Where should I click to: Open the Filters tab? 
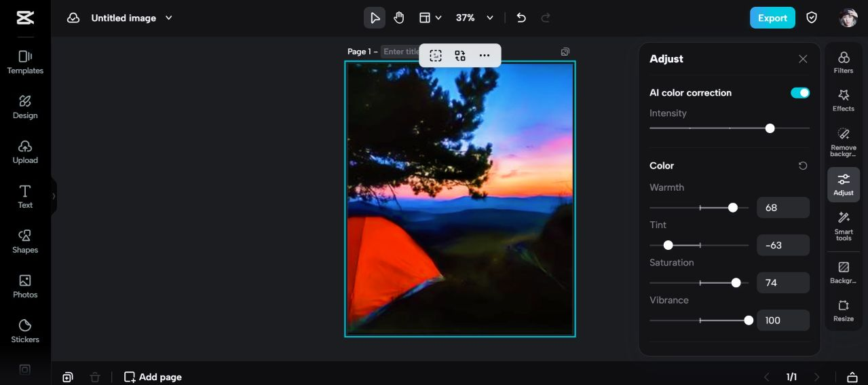pos(844,62)
